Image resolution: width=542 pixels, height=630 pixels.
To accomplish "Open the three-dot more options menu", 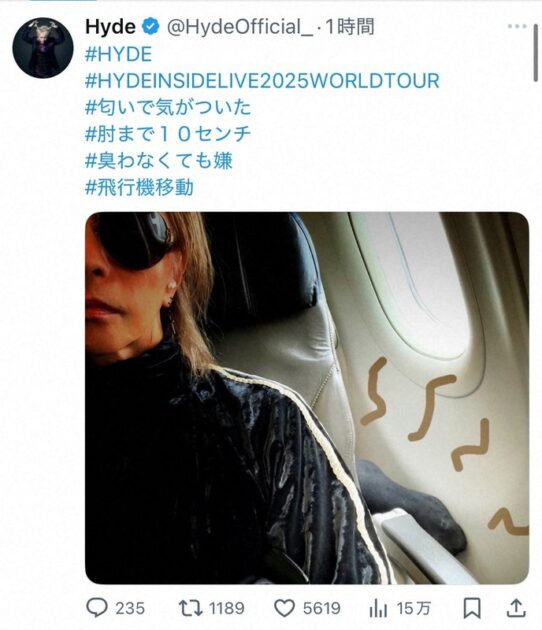I will [517, 26].
